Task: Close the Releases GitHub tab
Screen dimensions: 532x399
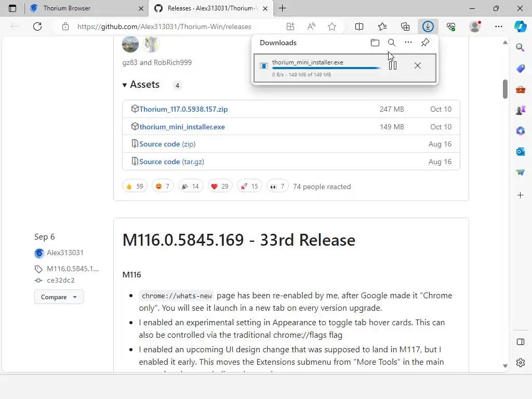Action: point(265,8)
